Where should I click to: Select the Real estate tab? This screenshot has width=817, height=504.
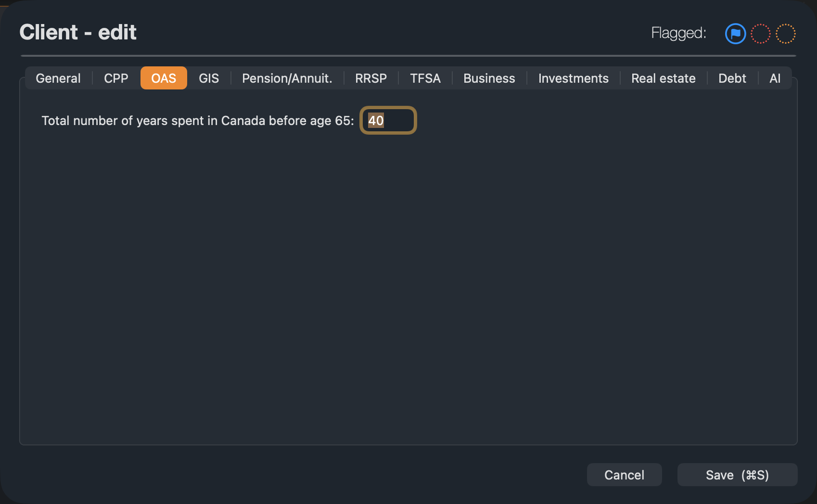click(664, 78)
